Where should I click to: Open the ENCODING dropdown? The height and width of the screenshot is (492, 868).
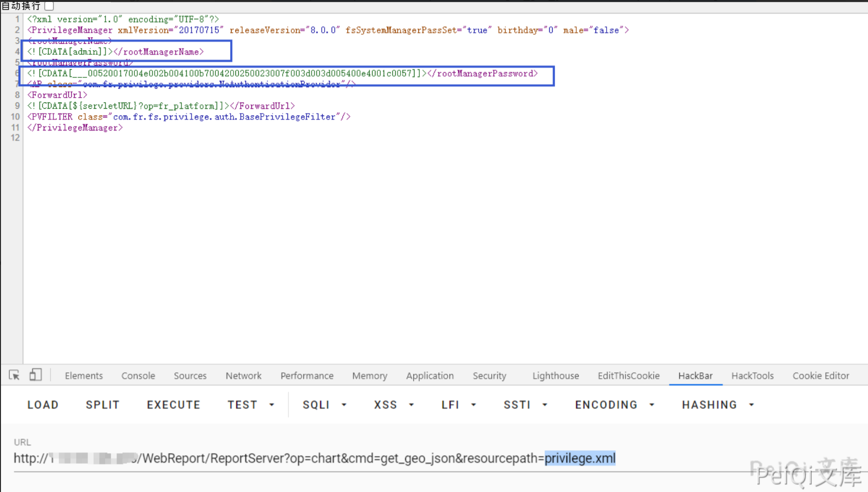click(x=614, y=405)
